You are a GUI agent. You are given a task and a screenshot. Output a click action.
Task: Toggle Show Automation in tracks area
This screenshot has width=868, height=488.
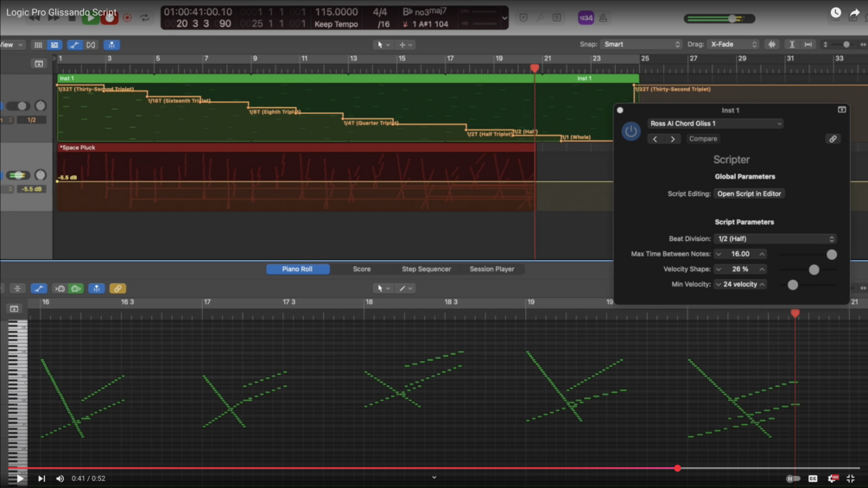click(x=74, y=45)
